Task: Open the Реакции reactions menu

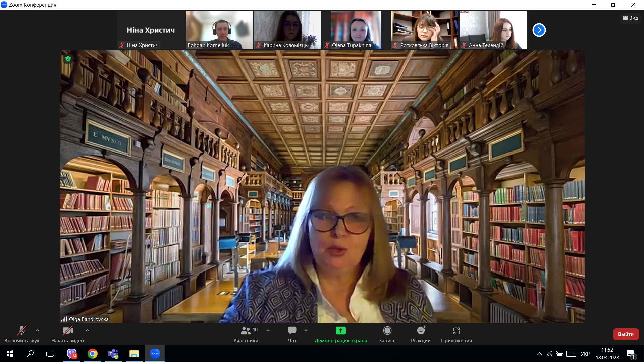Action: tap(421, 335)
